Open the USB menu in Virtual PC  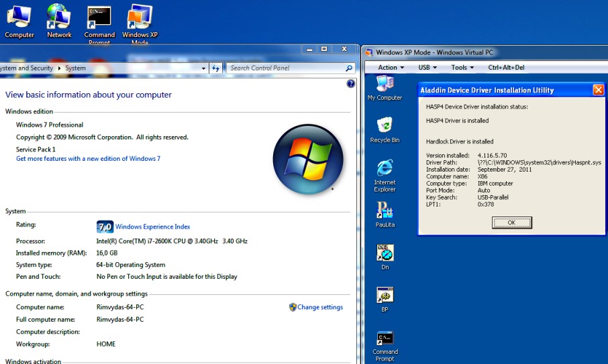point(427,68)
